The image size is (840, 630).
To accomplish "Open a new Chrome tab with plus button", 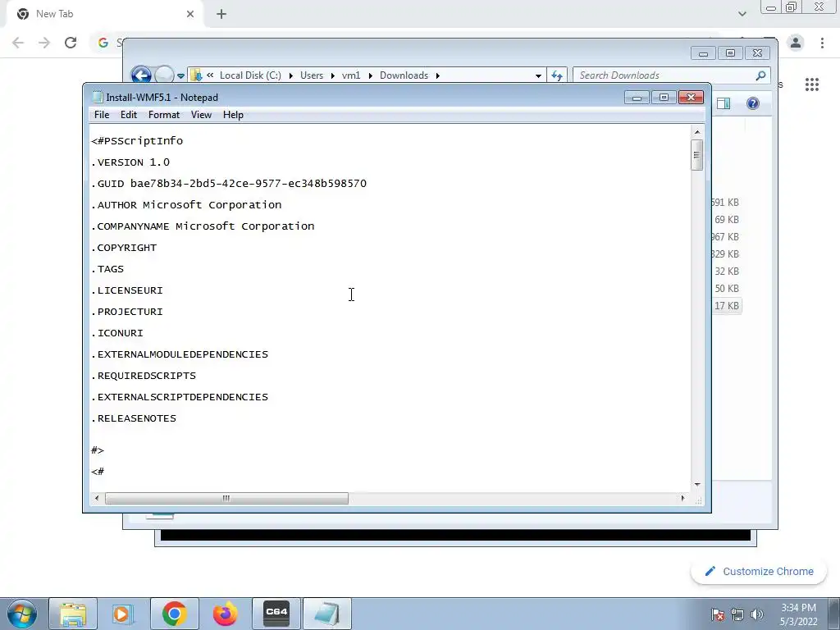I will pyautogui.click(x=221, y=14).
